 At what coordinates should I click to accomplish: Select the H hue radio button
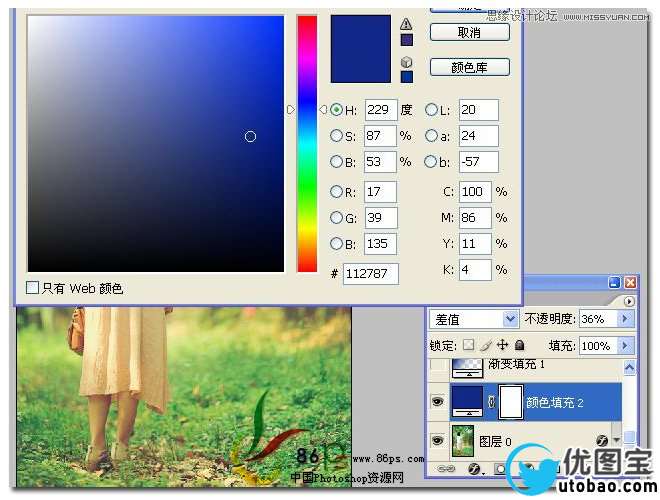tap(336, 110)
